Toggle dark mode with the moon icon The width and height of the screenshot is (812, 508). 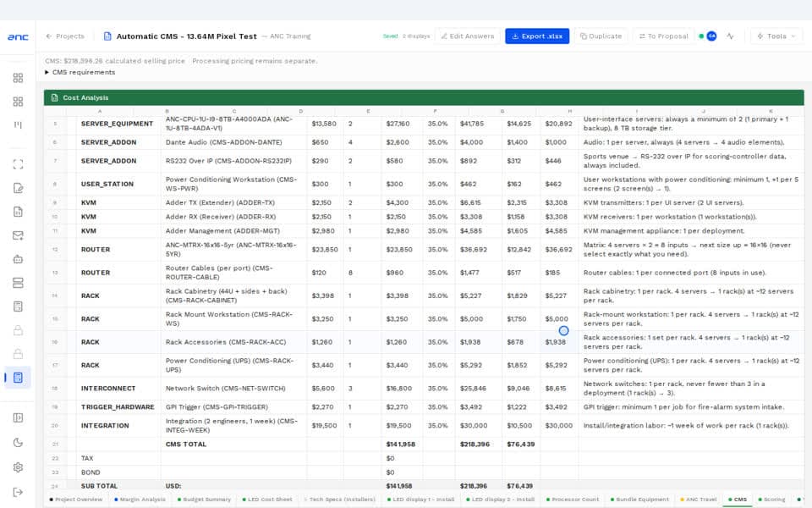[18, 443]
